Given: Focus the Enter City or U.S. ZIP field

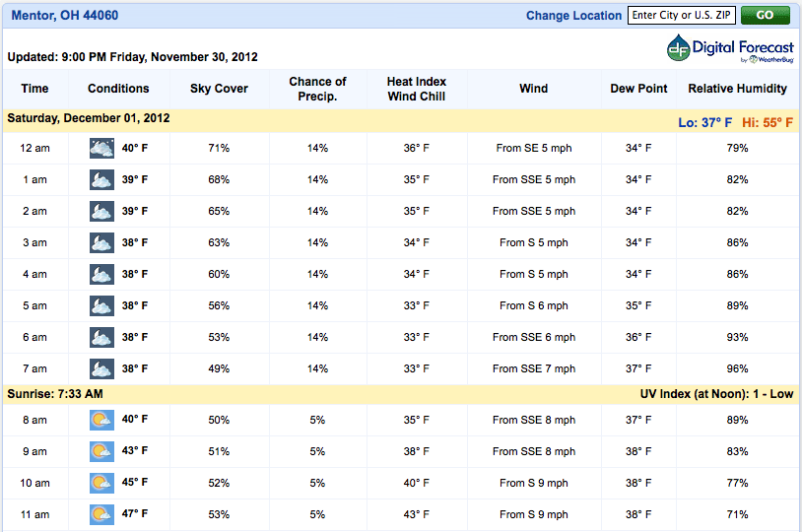Looking at the screenshot, I should (681, 16).
